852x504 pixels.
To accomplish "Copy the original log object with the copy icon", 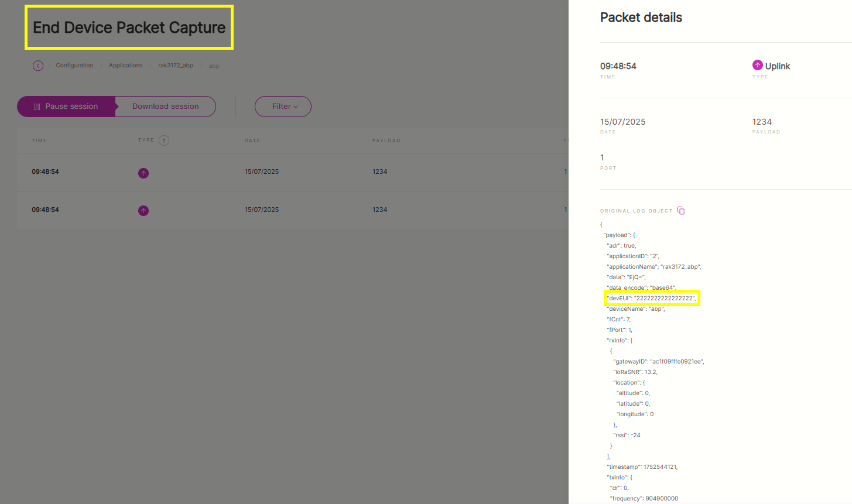I will (x=681, y=211).
